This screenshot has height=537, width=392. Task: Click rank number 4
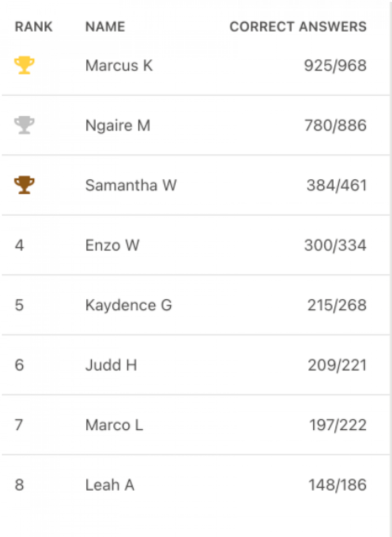(19, 245)
